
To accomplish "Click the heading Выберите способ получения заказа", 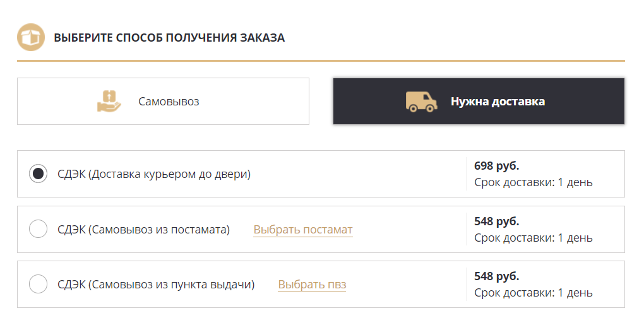I will [169, 38].
